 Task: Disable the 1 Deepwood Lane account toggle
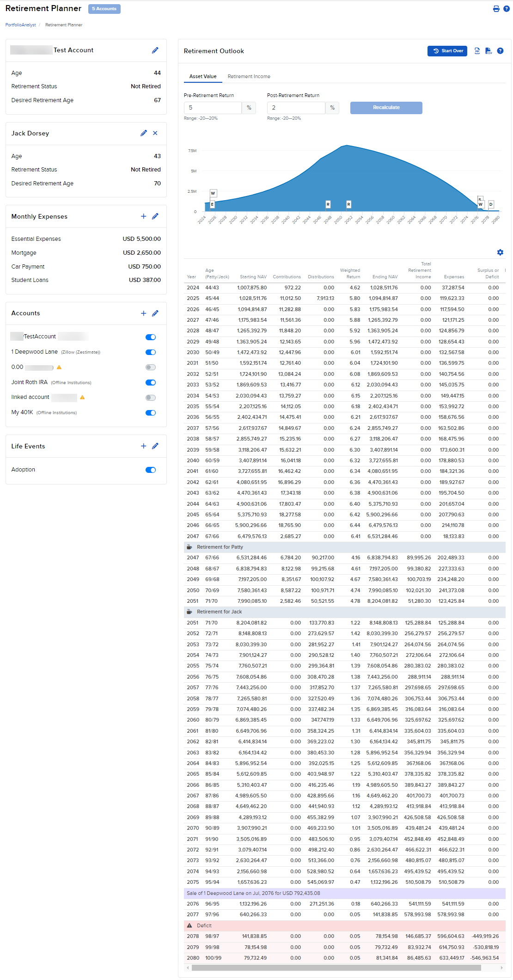click(x=151, y=352)
